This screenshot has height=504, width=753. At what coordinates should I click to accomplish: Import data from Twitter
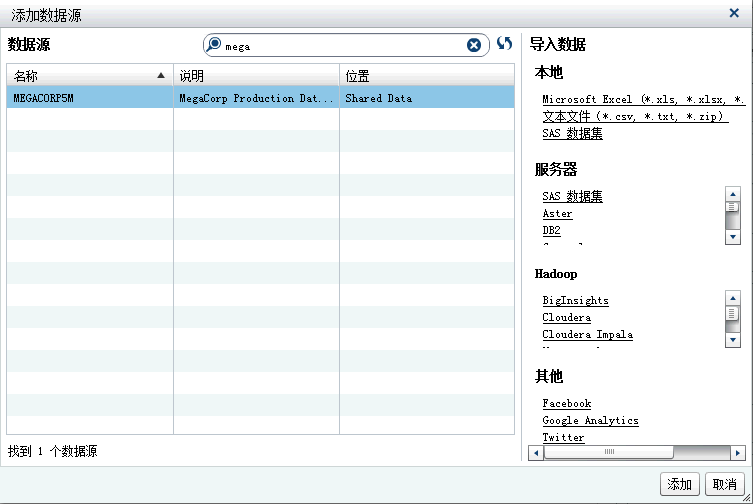(x=563, y=437)
